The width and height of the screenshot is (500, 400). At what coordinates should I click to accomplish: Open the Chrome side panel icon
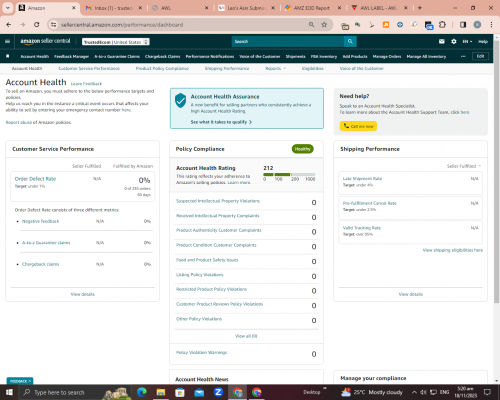463,25
